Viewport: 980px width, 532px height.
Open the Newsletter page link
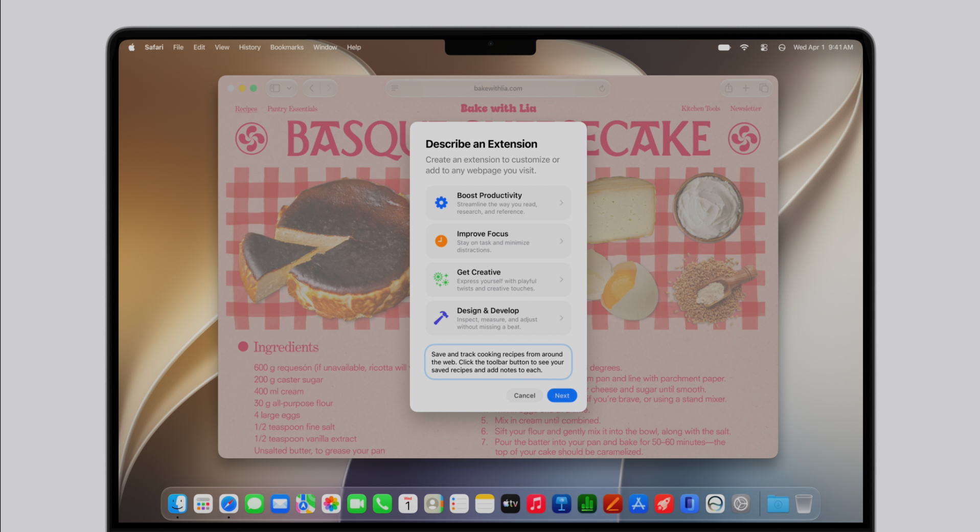point(745,108)
